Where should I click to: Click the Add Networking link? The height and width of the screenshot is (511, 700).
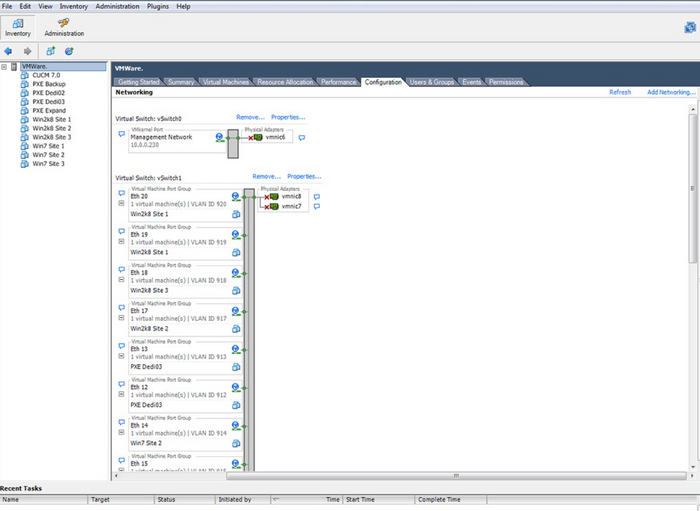pyautogui.click(x=670, y=92)
